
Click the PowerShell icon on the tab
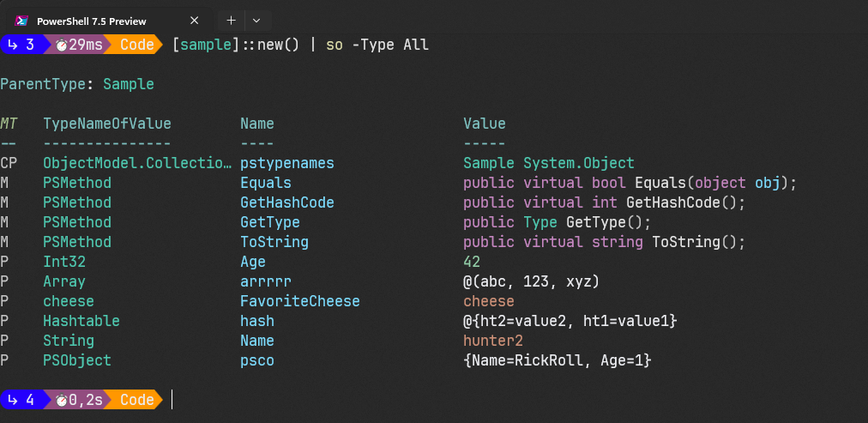[21, 21]
